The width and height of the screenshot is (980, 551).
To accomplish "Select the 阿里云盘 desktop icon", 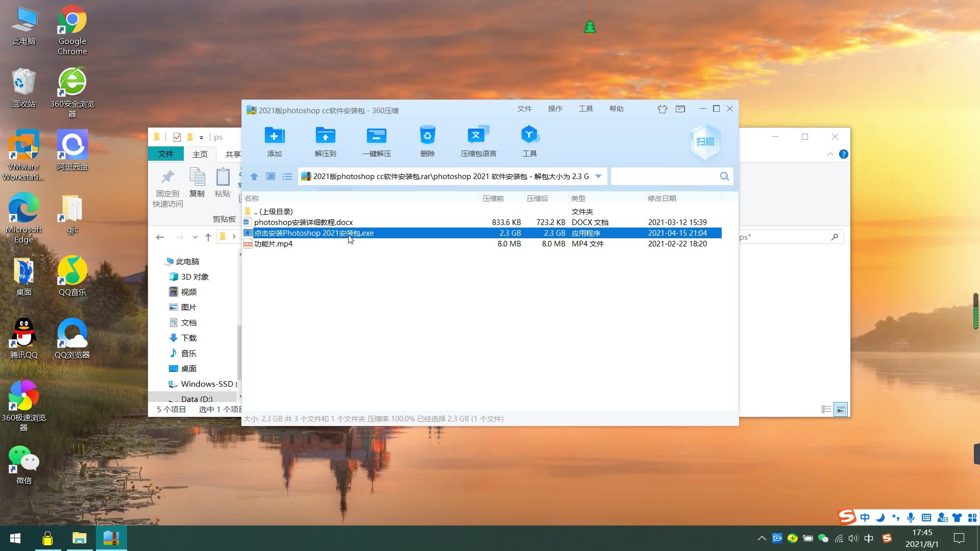I will click(72, 151).
